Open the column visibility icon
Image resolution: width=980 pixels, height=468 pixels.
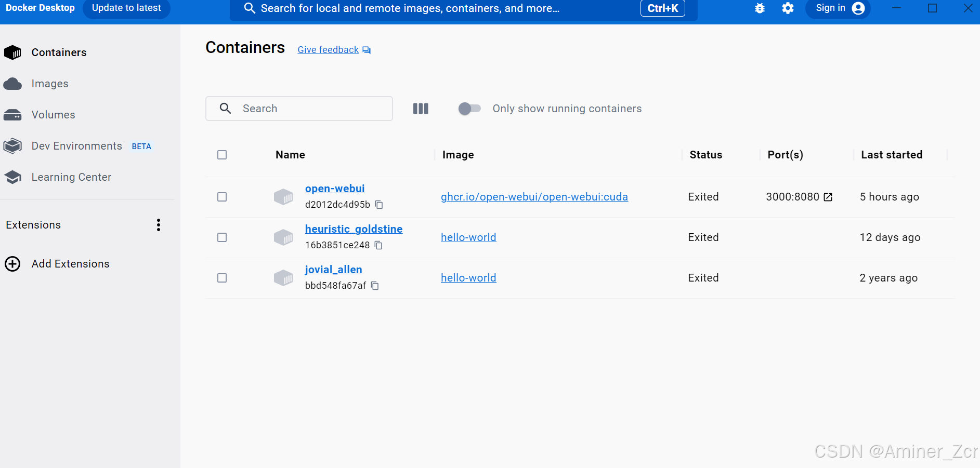coord(421,109)
